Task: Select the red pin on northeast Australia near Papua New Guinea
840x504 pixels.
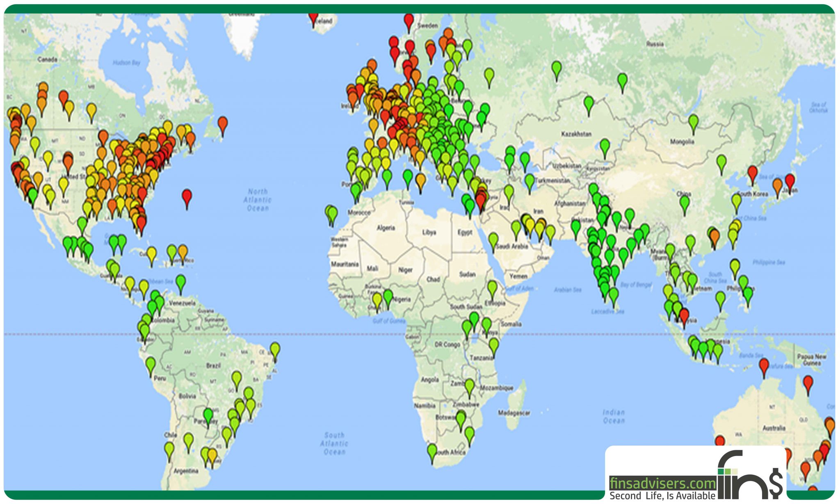Action: [808, 385]
